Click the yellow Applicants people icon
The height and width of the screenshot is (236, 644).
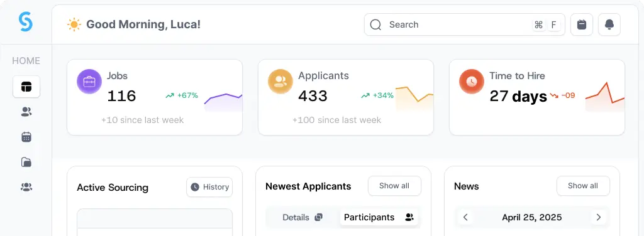[280, 82]
